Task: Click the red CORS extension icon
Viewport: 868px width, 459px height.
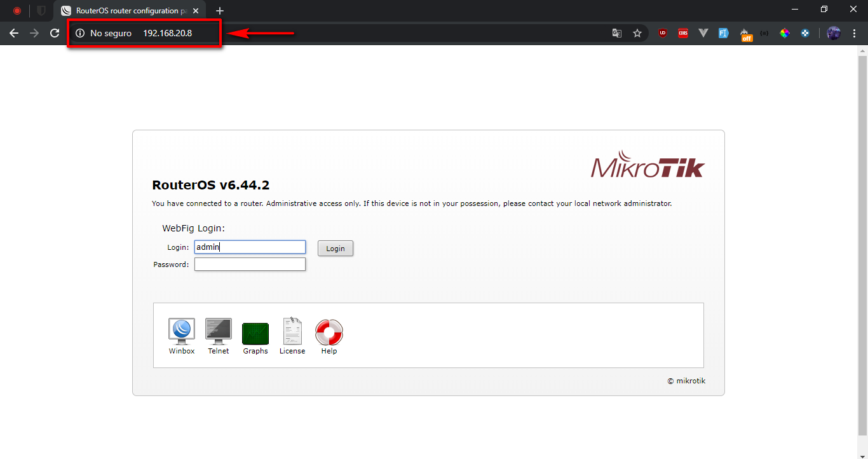Action: (683, 33)
